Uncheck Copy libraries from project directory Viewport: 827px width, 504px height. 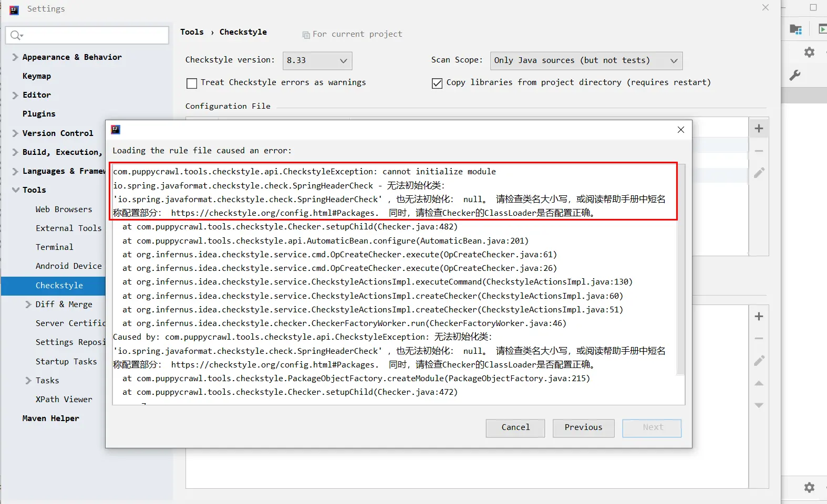[437, 83]
